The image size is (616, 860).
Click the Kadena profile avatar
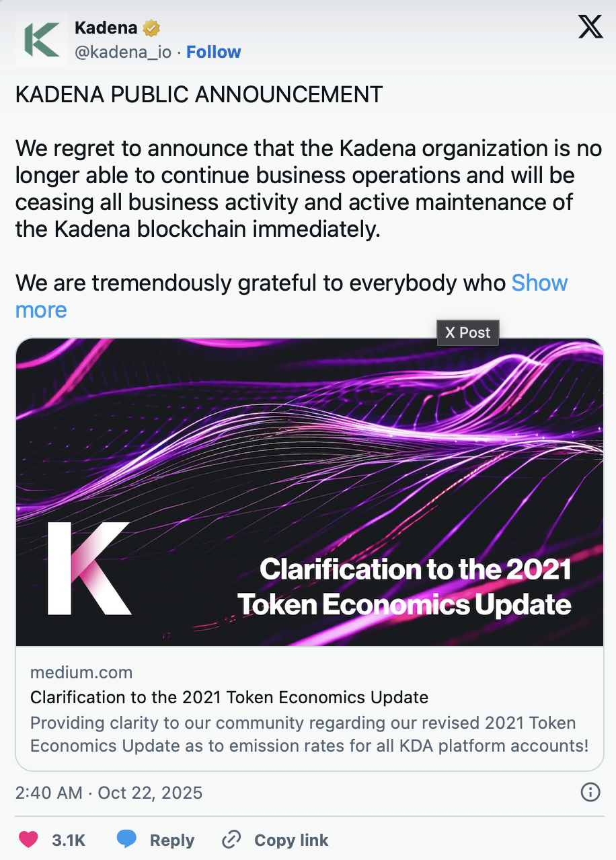40,40
